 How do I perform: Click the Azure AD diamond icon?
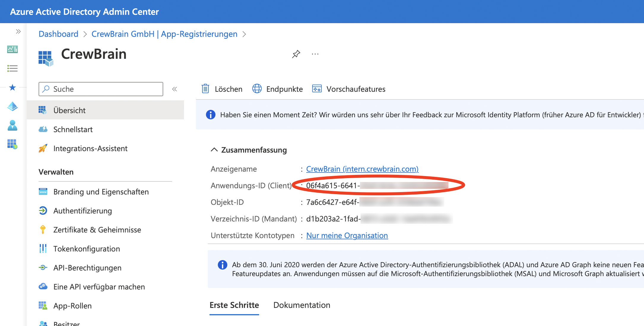tap(12, 106)
